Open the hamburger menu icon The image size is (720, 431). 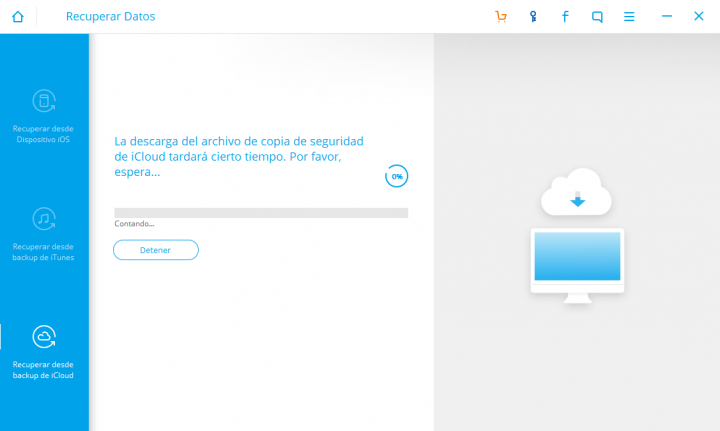coord(629,16)
